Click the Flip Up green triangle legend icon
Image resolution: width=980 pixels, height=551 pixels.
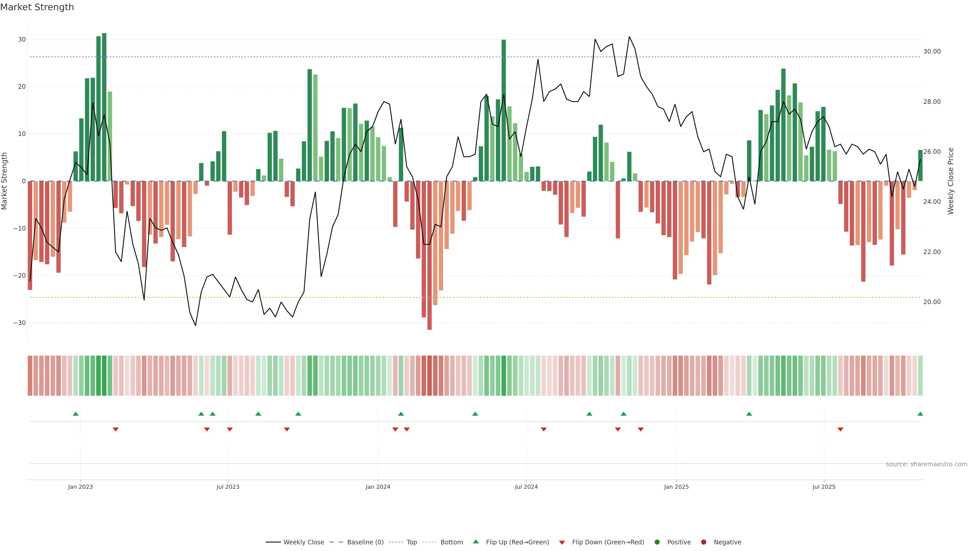(x=475, y=542)
